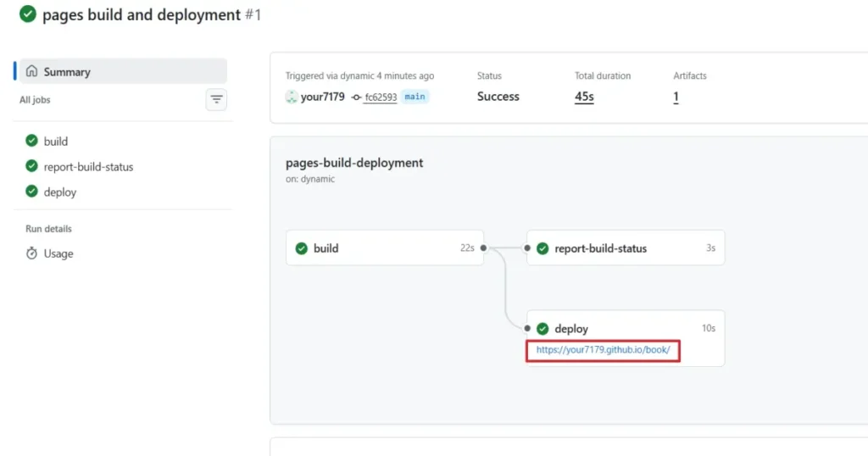Screen dimensions: 868x456
Task: Click the 'All jobs' label
Action: (35, 100)
